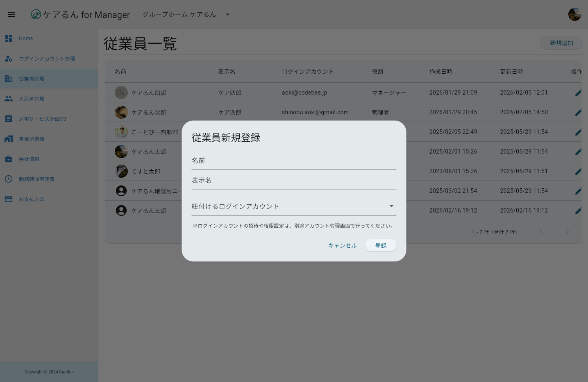Click the 会社情報 briefcase icon
The width and height of the screenshot is (588, 382).
tap(9, 159)
